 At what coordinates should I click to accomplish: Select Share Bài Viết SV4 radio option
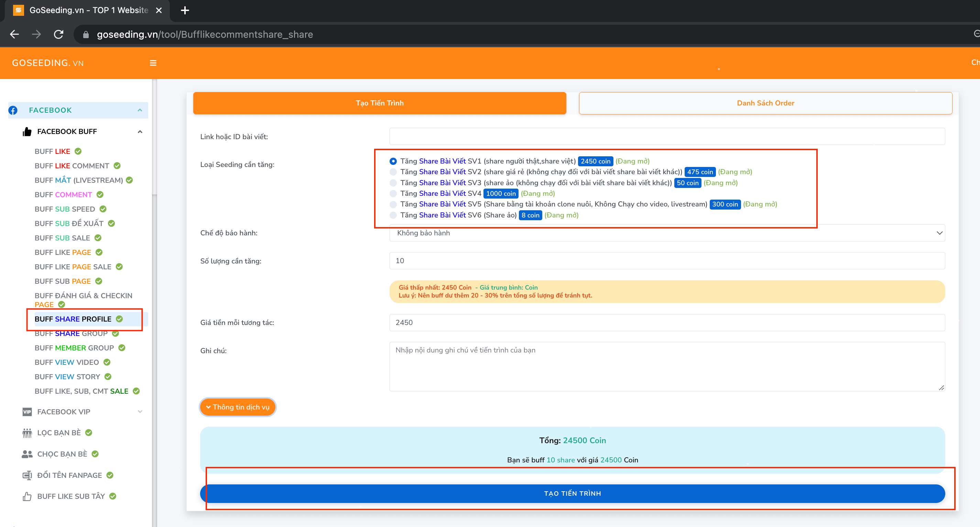393,193
